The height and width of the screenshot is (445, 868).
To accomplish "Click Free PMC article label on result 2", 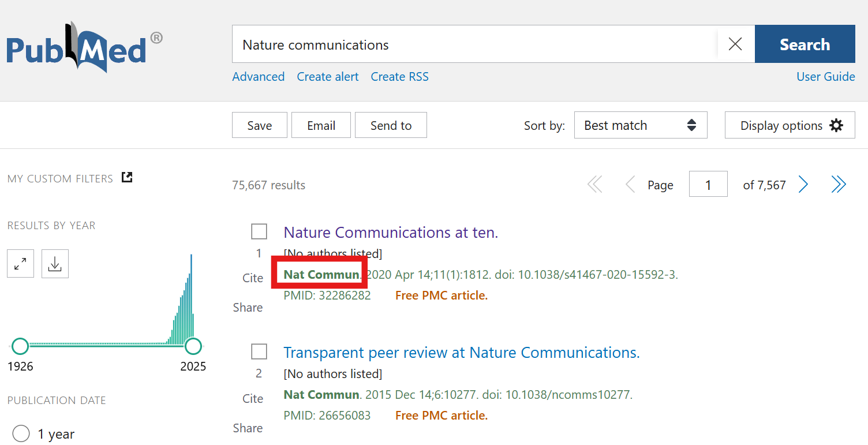I will (442, 416).
